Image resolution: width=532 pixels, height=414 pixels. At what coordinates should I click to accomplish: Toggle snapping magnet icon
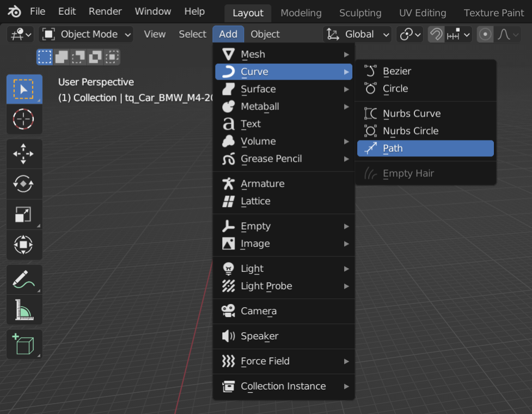click(x=436, y=34)
